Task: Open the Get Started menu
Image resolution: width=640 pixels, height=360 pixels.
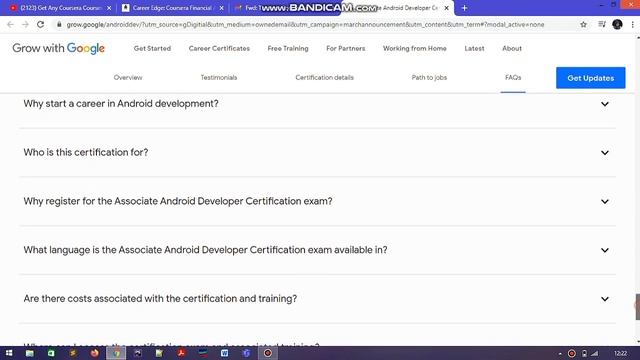Action: point(152,48)
